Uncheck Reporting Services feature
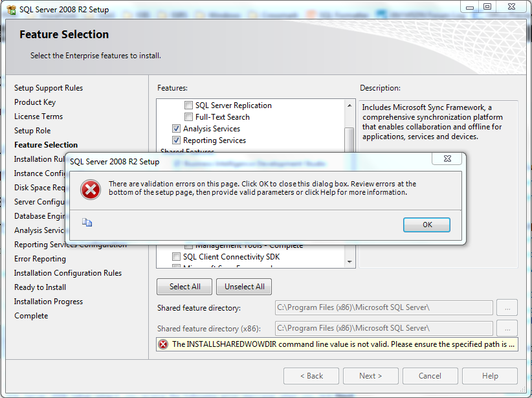 point(176,140)
